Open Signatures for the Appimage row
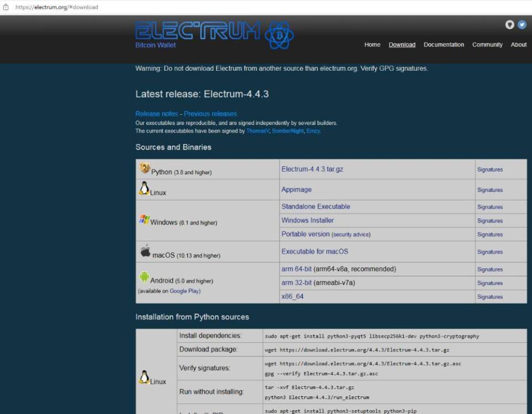The height and width of the screenshot is (414, 532). pos(489,190)
